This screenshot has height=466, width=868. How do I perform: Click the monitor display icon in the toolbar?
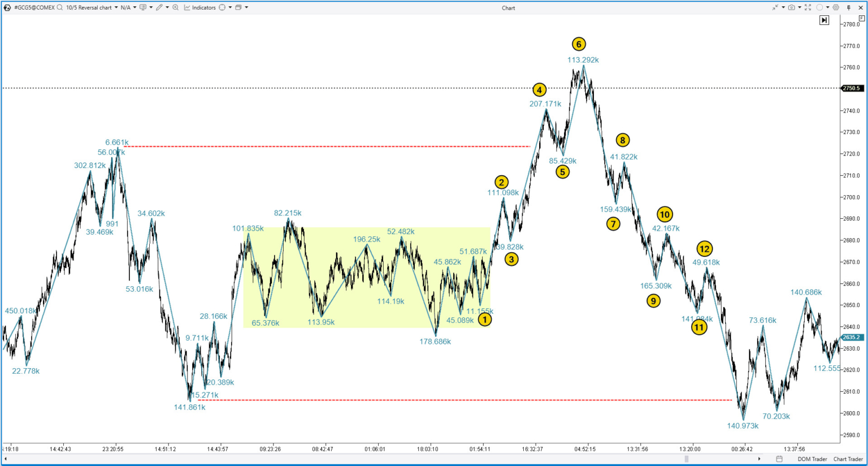click(142, 7)
